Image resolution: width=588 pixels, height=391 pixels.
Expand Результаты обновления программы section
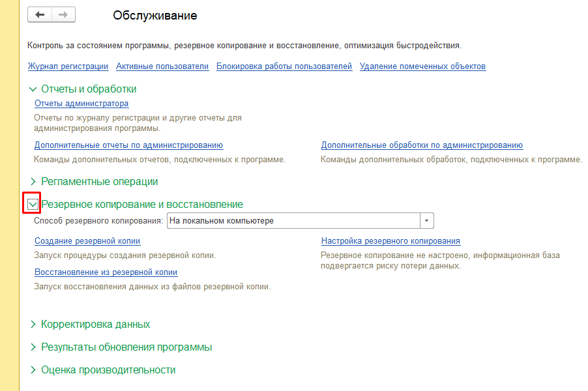click(33, 347)
